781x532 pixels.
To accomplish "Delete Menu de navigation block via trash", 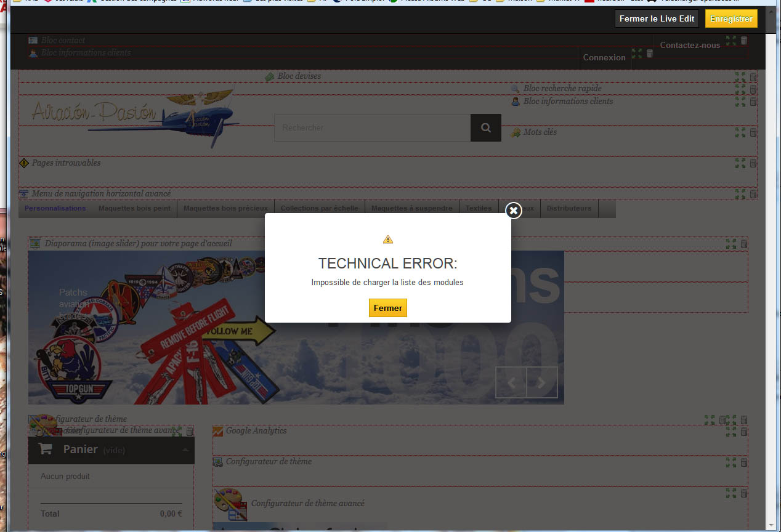I will (x=753, y=194).
